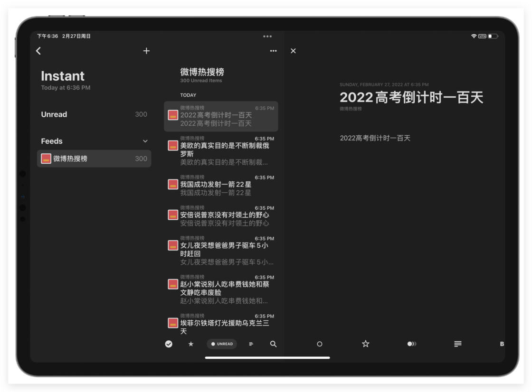Screen dimensions: 532x392
Task: Click the 微博热搜榜 list heading
Action: [x=202, y=72]
